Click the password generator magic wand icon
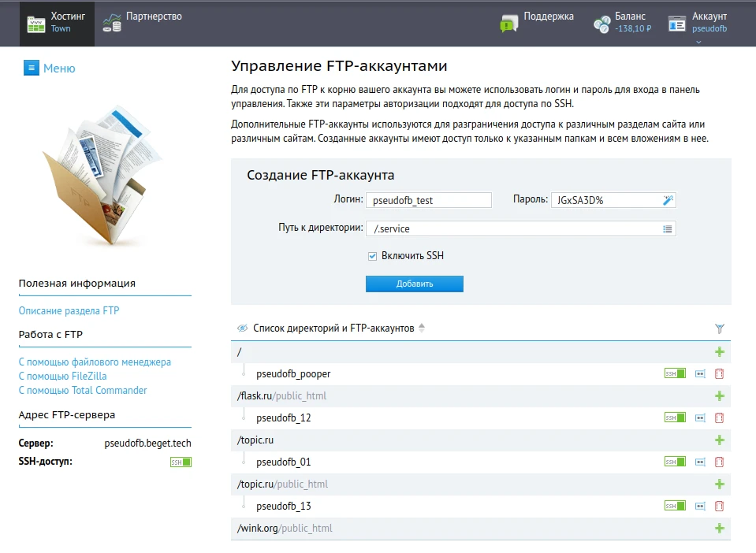 point(668,199)
